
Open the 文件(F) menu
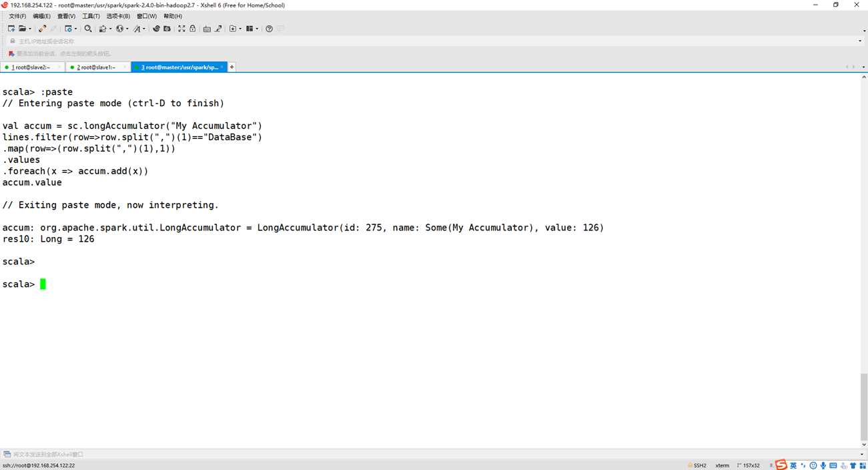click(x=17, y=16)
